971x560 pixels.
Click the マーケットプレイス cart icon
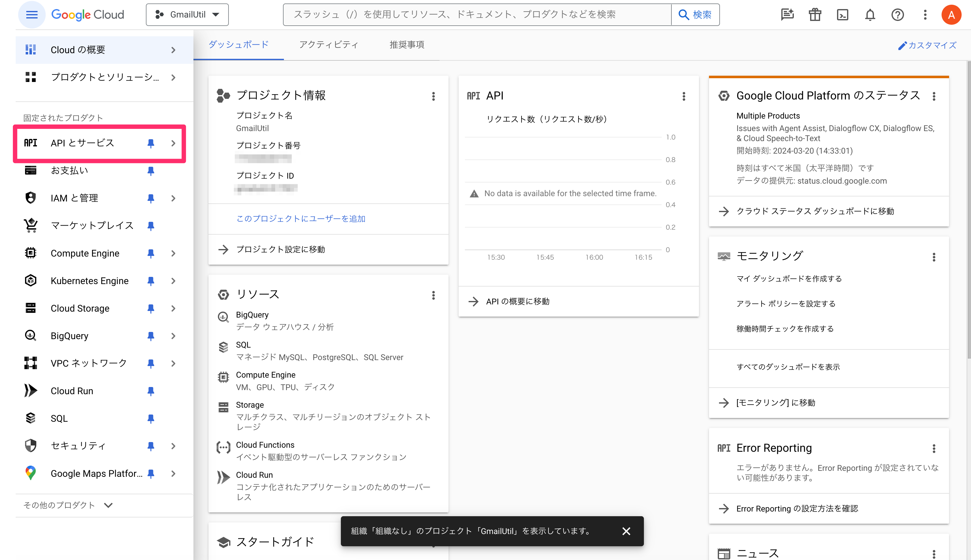point(30,225)
